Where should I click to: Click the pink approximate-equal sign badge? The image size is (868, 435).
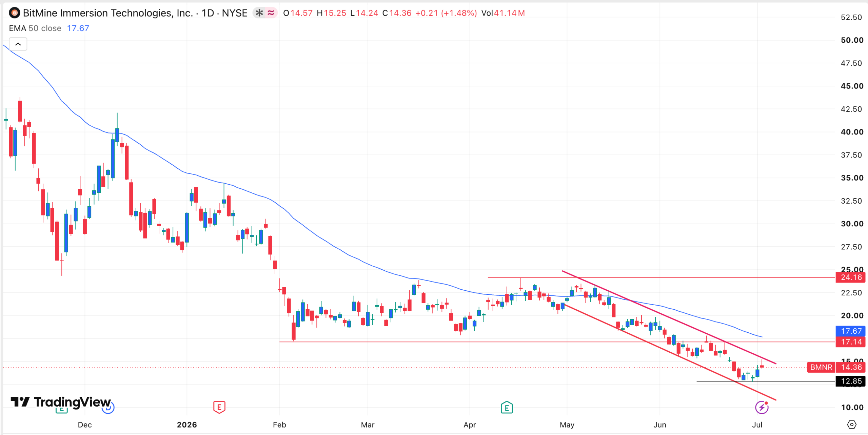(271, 13)
